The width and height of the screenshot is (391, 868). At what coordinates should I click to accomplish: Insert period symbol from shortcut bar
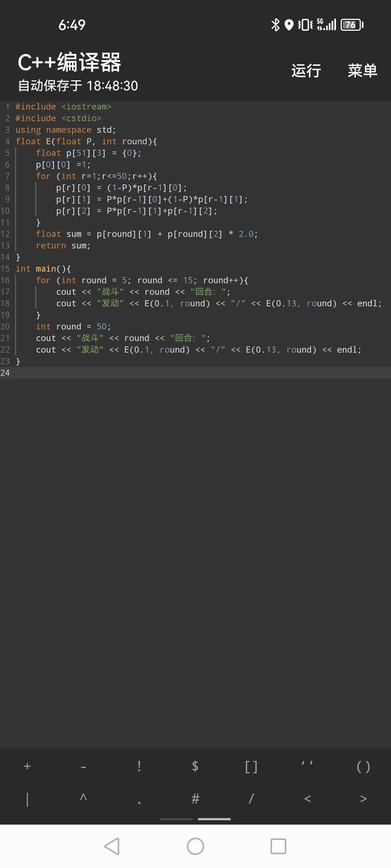click(x=139, y=799)
